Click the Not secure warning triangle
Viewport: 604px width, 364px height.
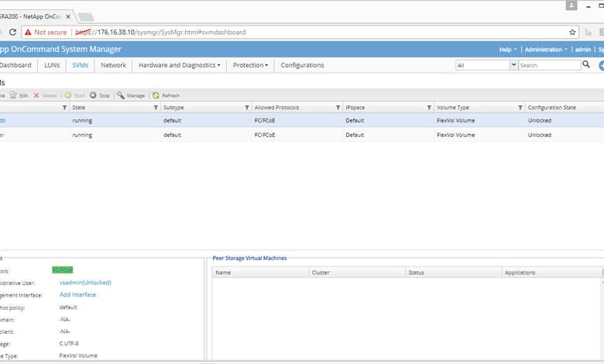pyautogui.click(x=28, y=33)
